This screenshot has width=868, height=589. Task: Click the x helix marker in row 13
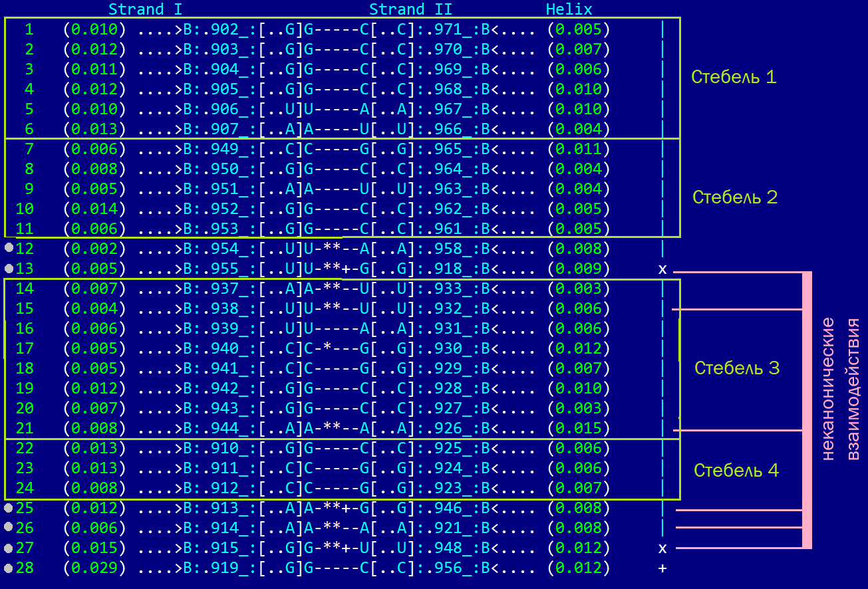tap(662, 269)
